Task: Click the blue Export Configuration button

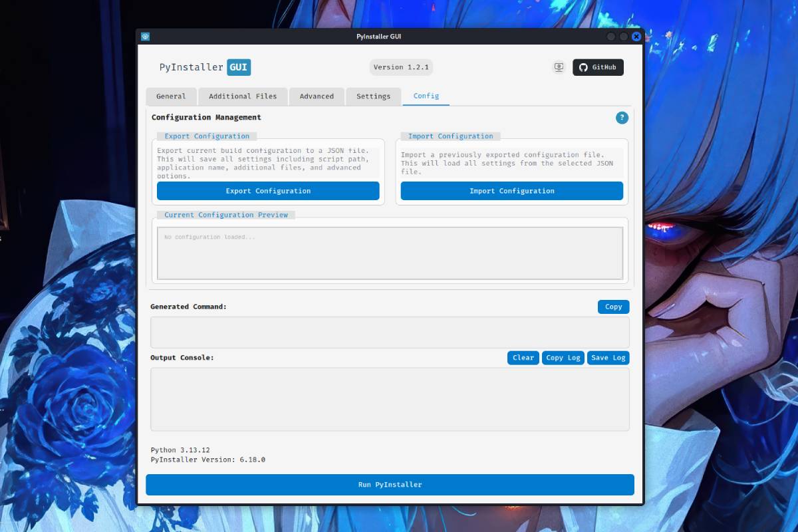Action: [x=268, y=191]
